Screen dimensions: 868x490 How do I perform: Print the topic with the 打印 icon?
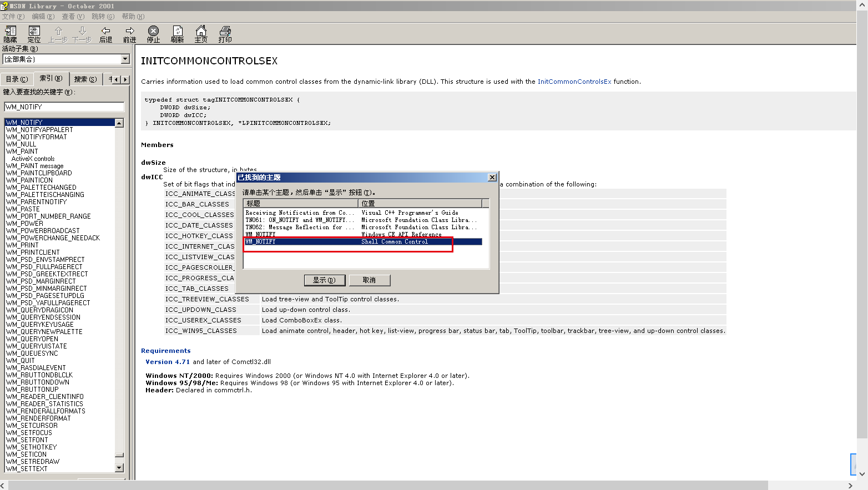[225, 34]
